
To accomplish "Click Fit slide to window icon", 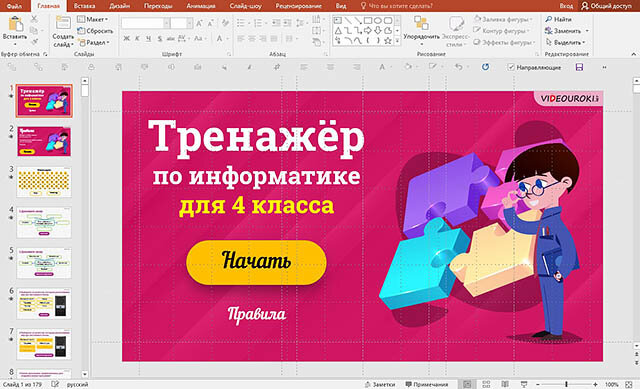I will pos(629,384).
